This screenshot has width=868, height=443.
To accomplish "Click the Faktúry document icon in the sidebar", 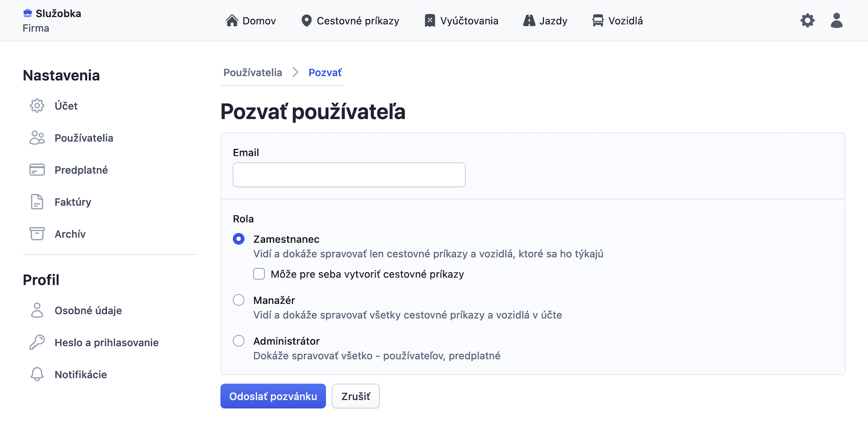I will click(37, 202).
